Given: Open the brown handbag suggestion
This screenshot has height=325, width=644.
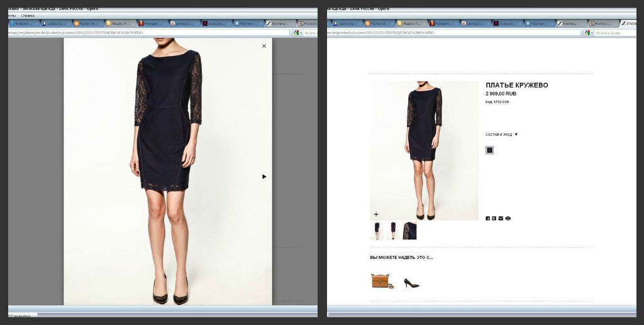Looking at the screenshot, I should 382,282.
